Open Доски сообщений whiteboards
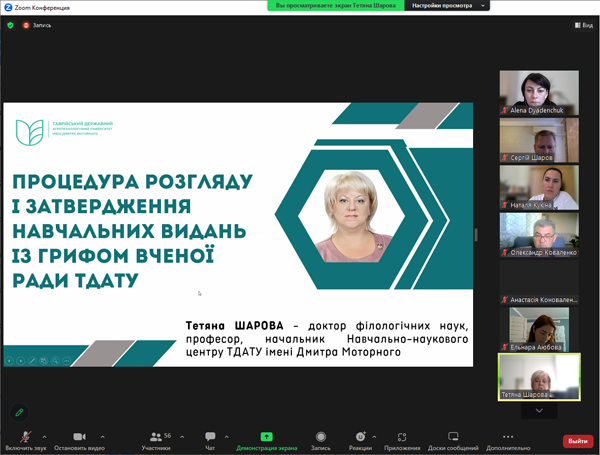Image resolution: width=600 pixels, height=455 pixels. pos(453,440)
